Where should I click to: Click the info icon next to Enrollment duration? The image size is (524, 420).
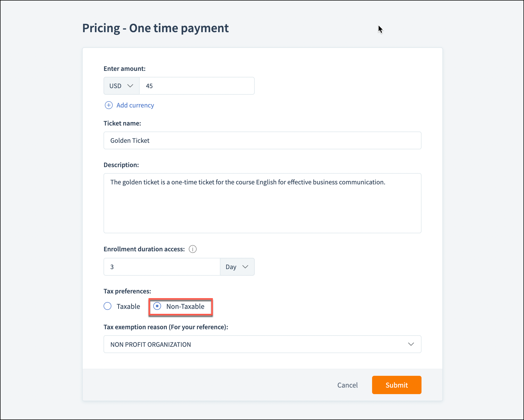point(193,249)
